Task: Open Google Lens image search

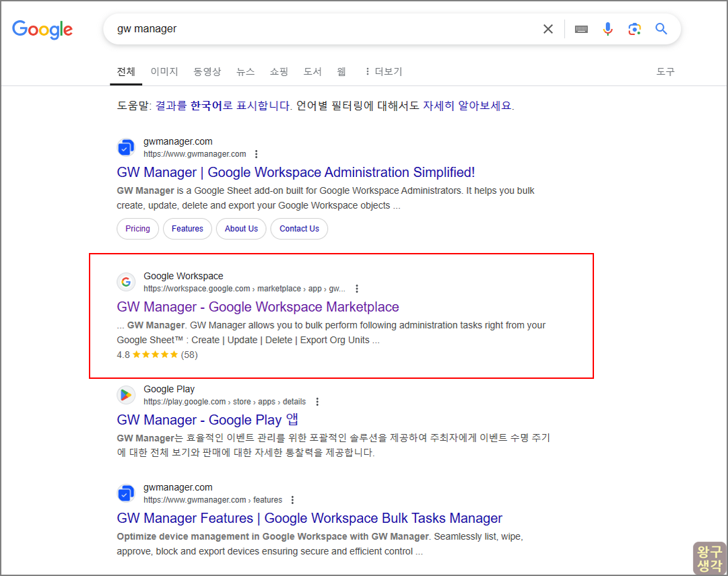Action: tap(634, 29)
